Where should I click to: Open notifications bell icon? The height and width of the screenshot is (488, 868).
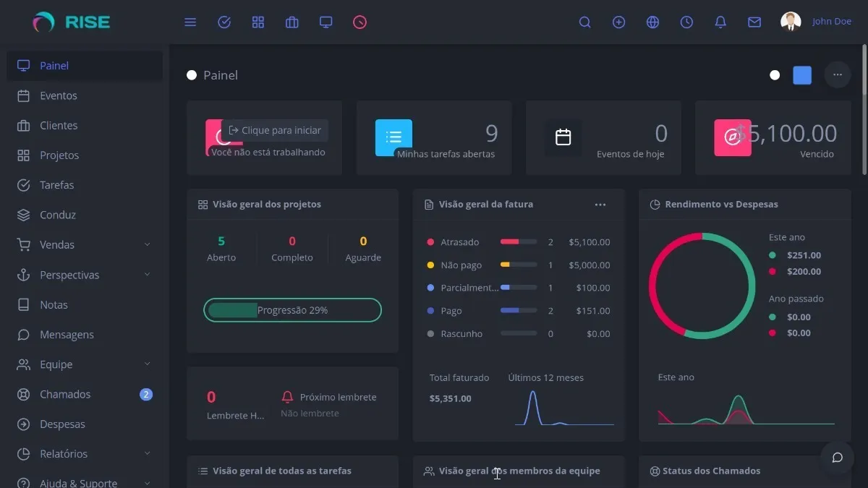[720, 22]
